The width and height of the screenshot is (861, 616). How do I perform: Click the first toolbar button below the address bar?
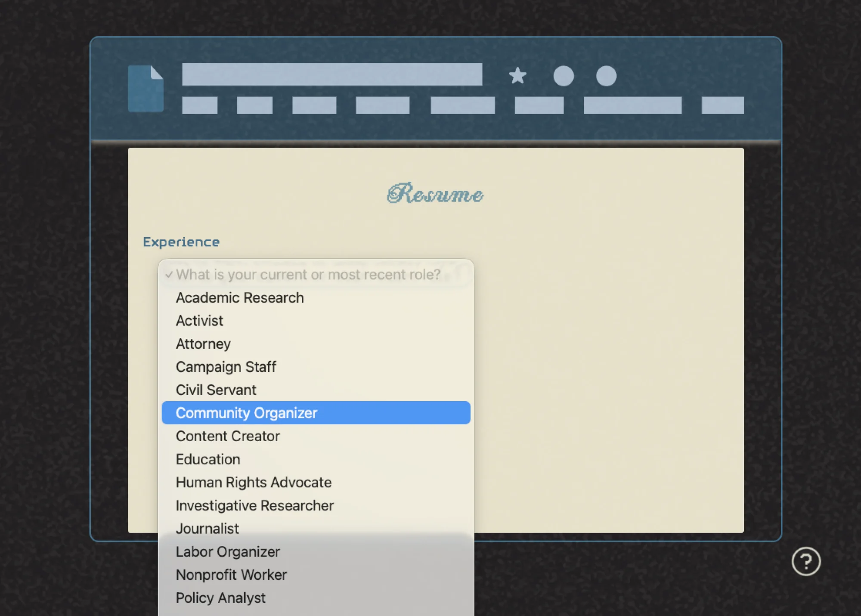click(x=199, y=105)
